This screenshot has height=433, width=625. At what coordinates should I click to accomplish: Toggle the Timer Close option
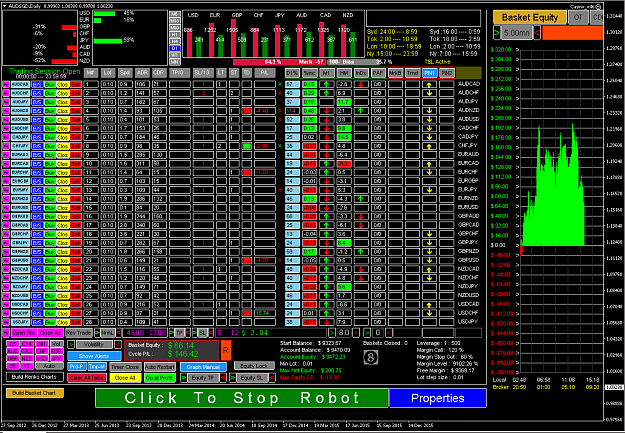point(125,367)
